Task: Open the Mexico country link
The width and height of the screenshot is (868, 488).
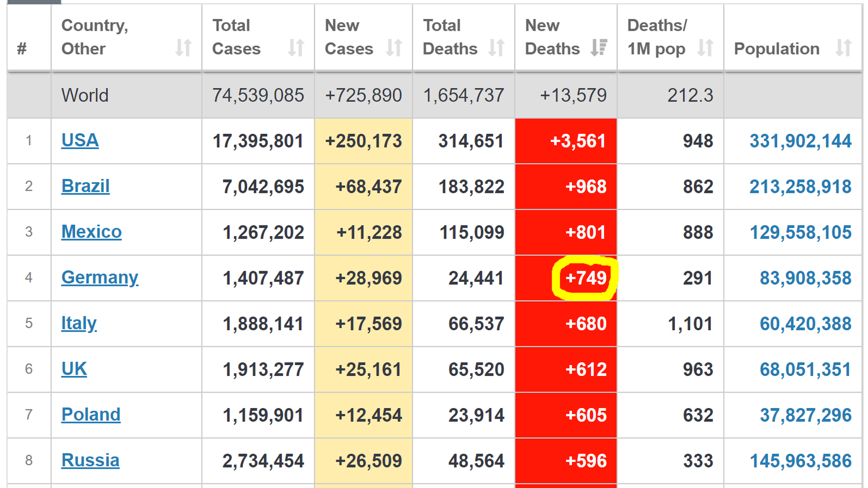Action: coord(91,232)
